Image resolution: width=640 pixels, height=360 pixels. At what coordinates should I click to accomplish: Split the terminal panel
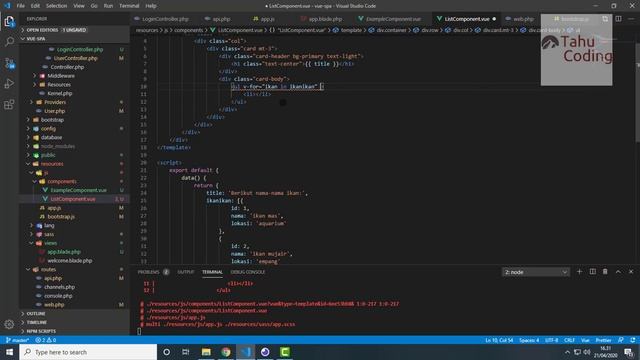pos(593,272)
